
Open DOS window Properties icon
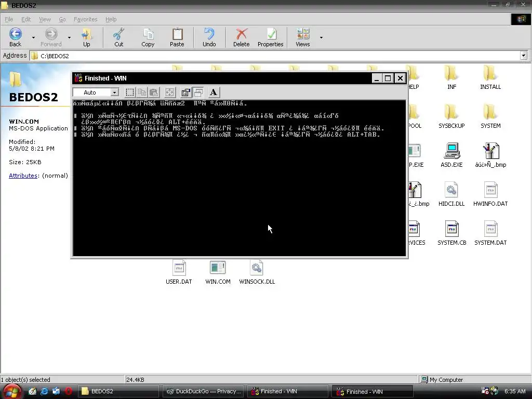point(185,92)
